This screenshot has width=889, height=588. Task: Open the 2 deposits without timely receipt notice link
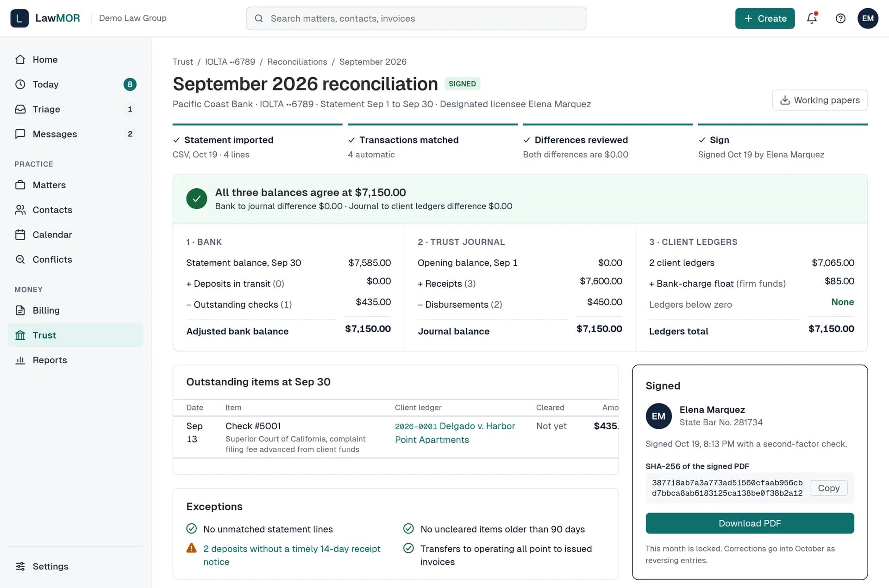click(292, 555)
